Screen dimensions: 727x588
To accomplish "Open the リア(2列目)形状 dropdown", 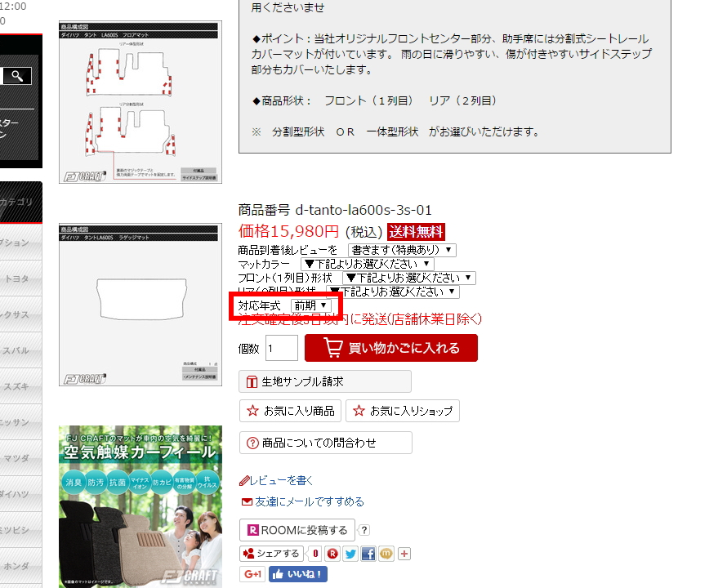I will tap(393, 292).
